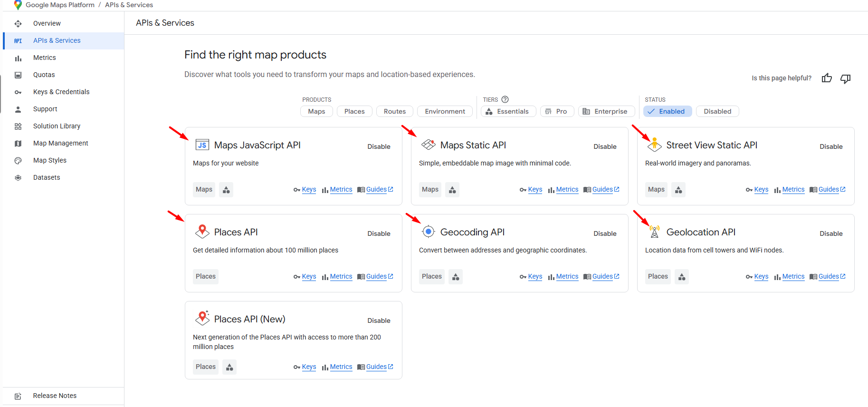Click the thumbs down feedback icon

pyautogui.click(x=845, y=78)
